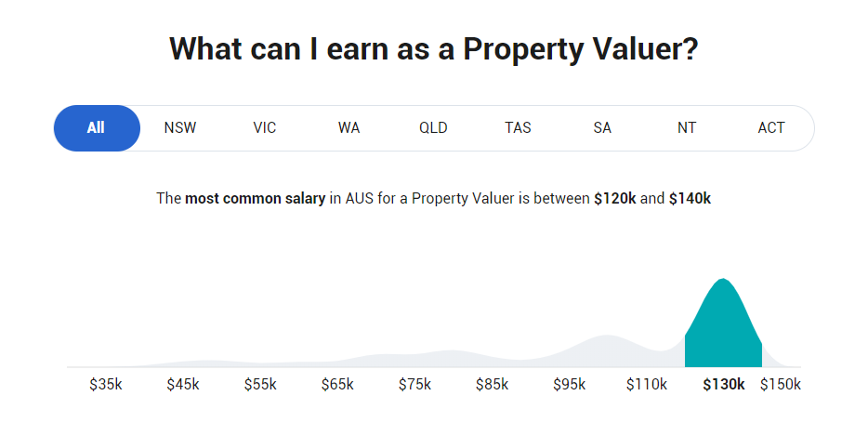868x422 pixels.
Task: Click the $75k axis label
Action: point(414,385)
